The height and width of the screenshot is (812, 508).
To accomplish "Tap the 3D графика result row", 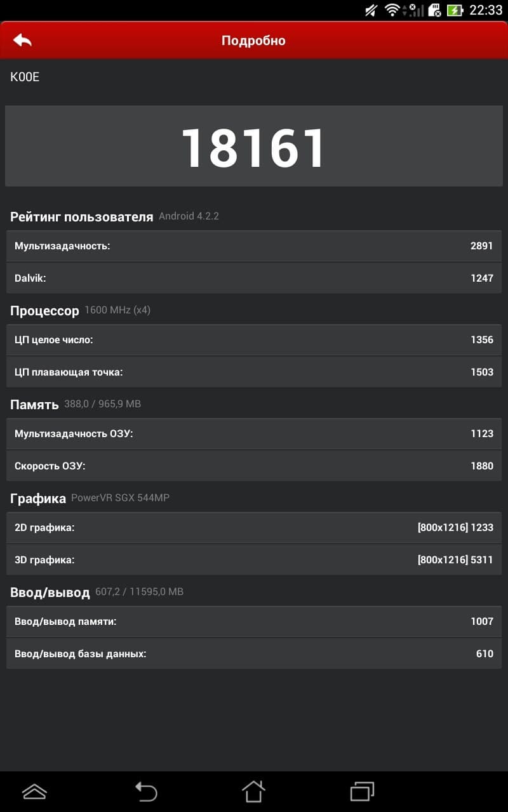I will pos(254,560).
